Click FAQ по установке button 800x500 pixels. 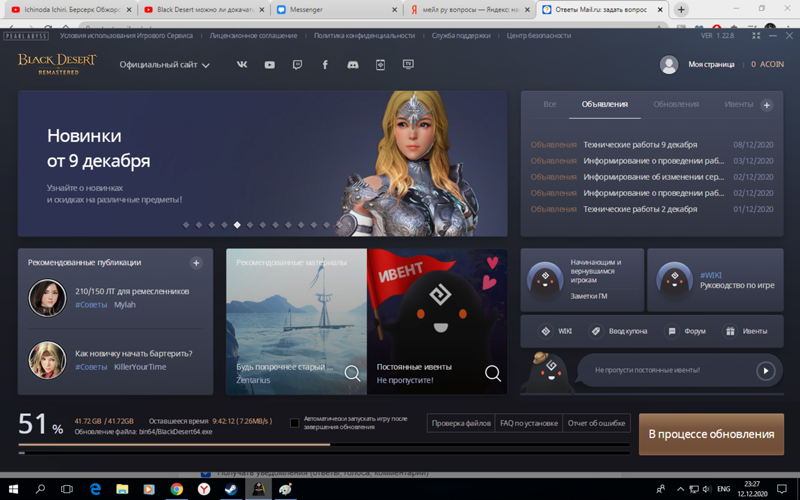click(529, 423)
